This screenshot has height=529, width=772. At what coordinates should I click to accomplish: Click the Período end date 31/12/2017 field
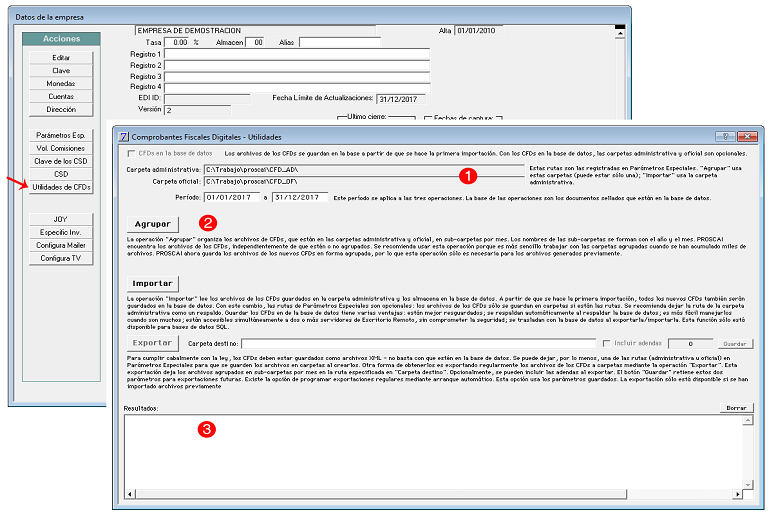(x=300, y=198)
